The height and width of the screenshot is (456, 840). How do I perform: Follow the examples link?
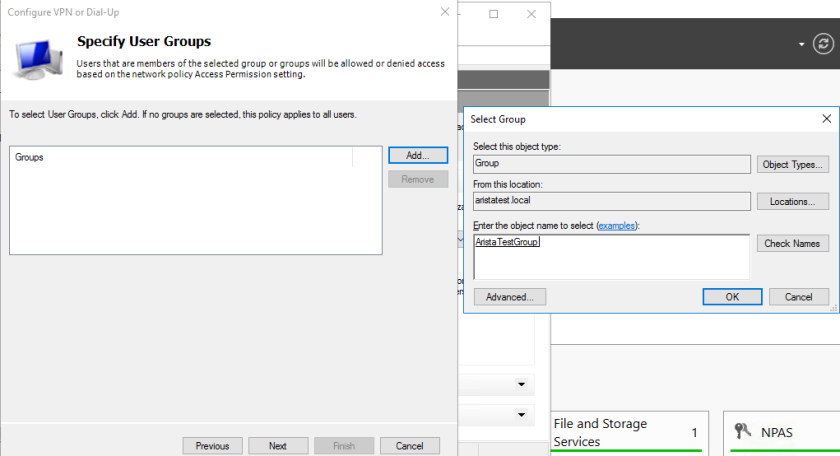(617, 226)
